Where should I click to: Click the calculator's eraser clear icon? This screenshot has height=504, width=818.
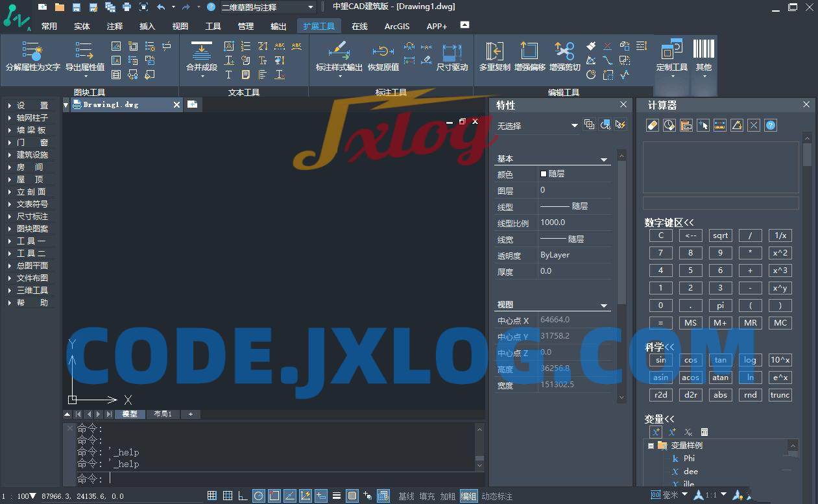pyautogui.click(x=653, y=126)
